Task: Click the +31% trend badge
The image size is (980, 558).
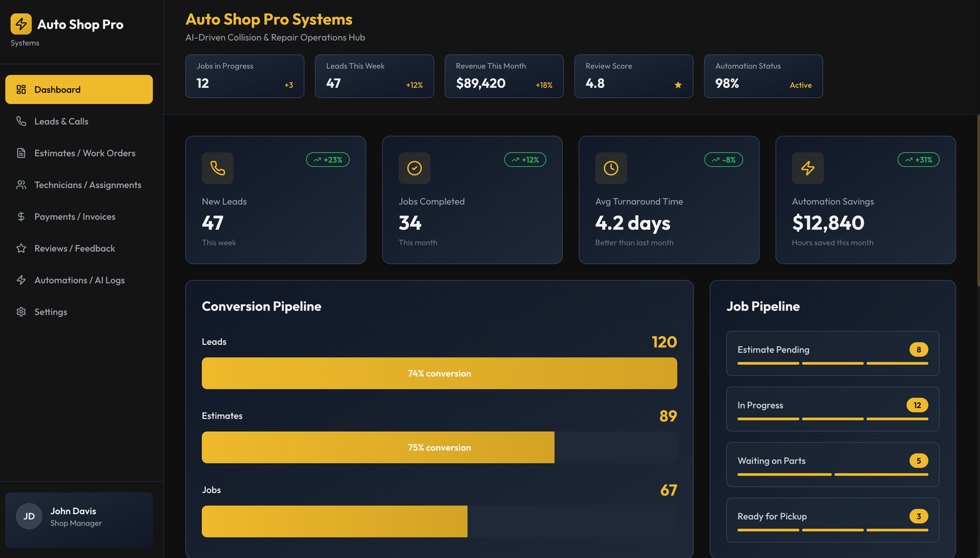Action: click(919, 160)
